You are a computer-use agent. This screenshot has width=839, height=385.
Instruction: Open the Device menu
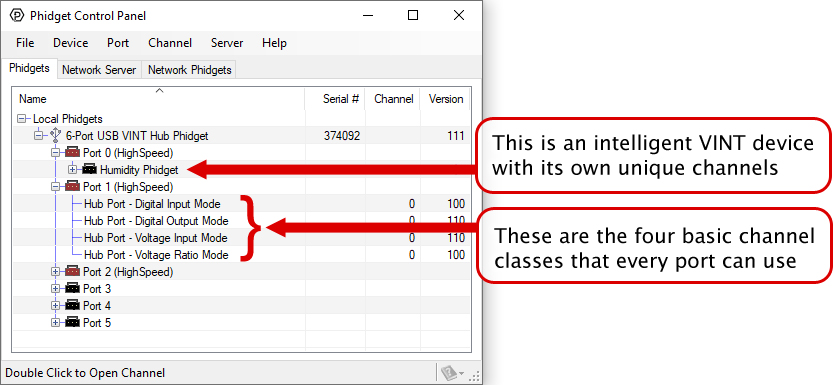[71, 43]
